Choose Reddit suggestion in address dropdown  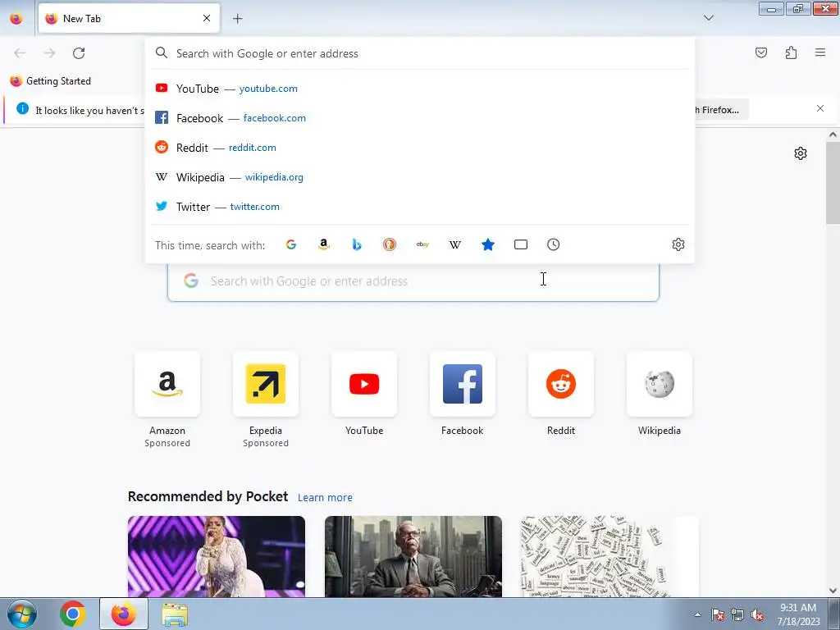(420, 148)
